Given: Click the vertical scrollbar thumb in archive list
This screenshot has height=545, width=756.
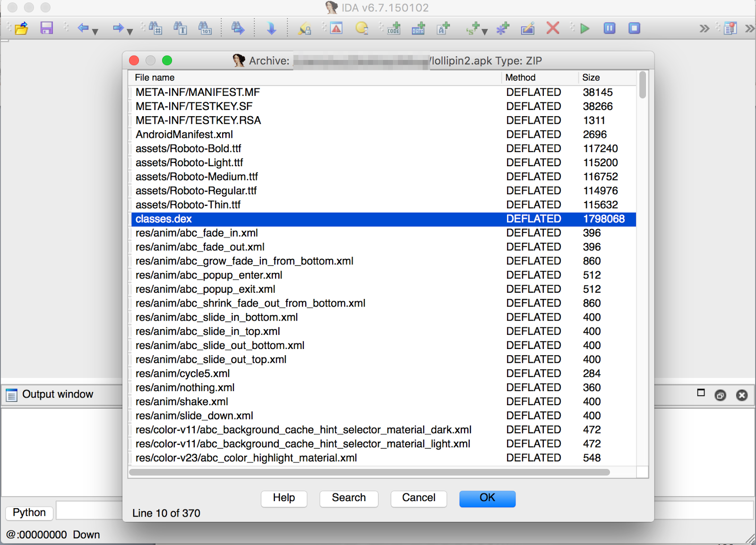Looking at the screenshot, I should [643, 85].
